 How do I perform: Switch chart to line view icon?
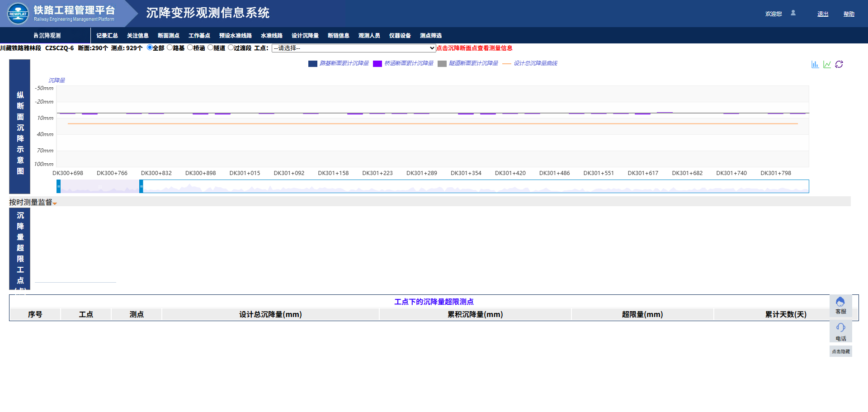click(827, 64)
